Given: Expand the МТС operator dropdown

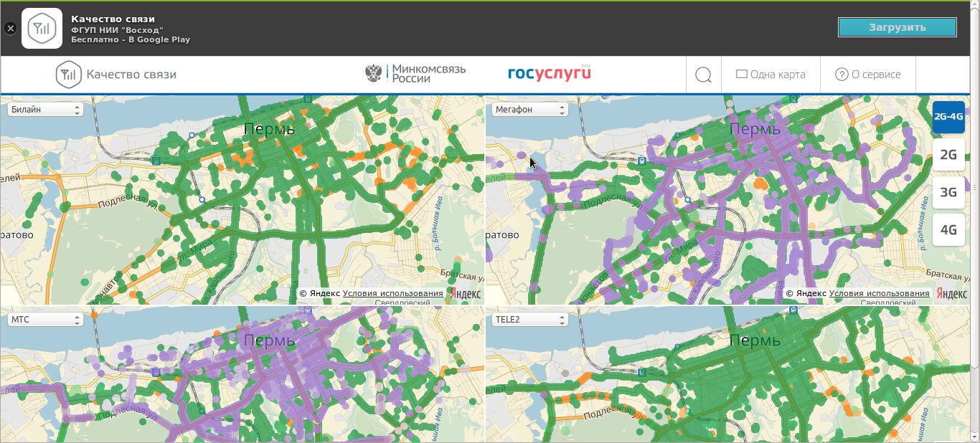Looking at the screenshot, I should tap(45, 320).
